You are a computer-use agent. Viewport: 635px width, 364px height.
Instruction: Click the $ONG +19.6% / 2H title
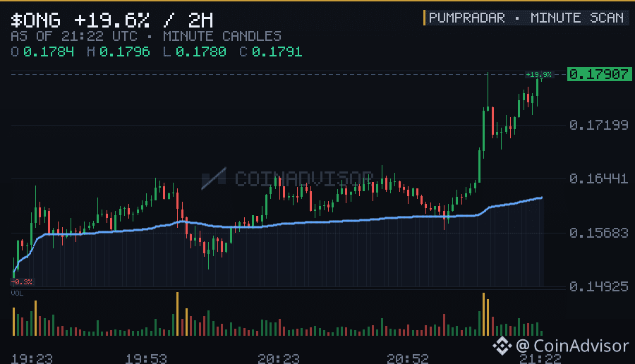[111, 20]
